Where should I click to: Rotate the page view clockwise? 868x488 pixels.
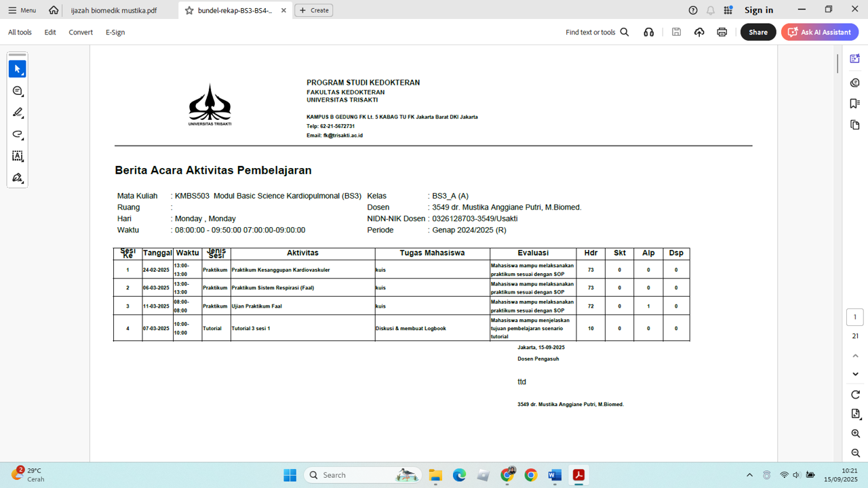855,394
